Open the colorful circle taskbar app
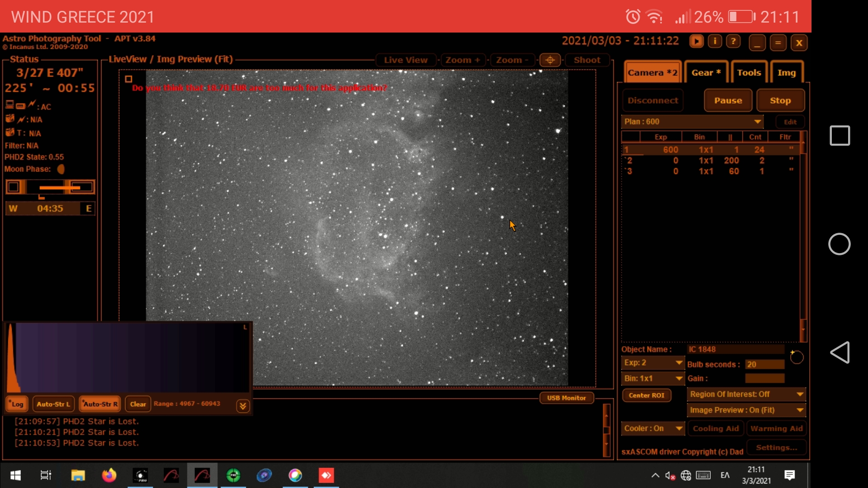This screenshot has width=868, height=488. click(295, 475)
